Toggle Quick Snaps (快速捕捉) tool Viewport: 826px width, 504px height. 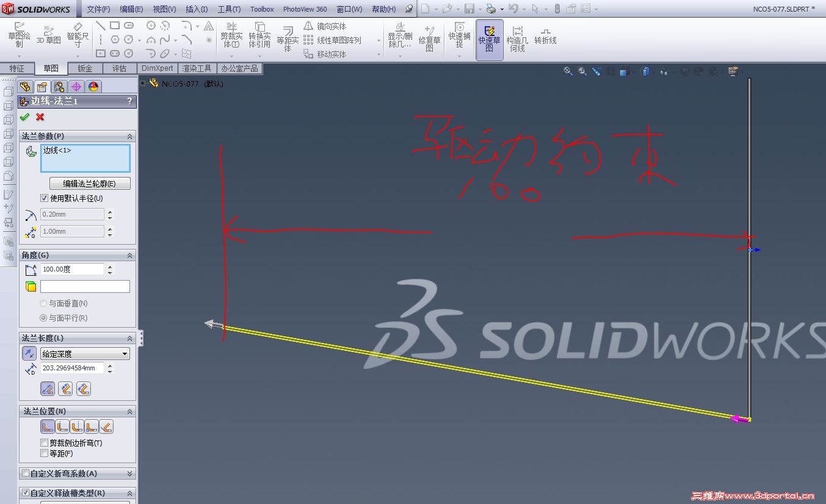coord(459,36)
